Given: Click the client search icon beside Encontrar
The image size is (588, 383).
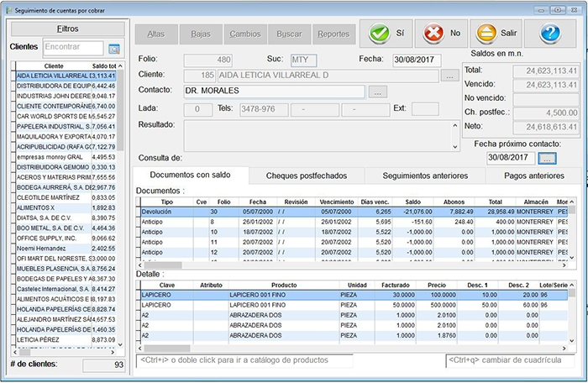Looking at the screenshot, I should click(114, 49).
